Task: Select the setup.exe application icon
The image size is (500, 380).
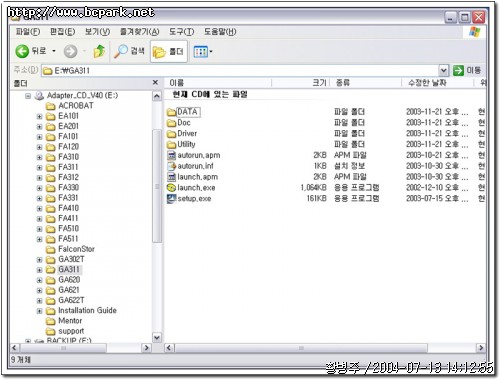Action: 171,199
